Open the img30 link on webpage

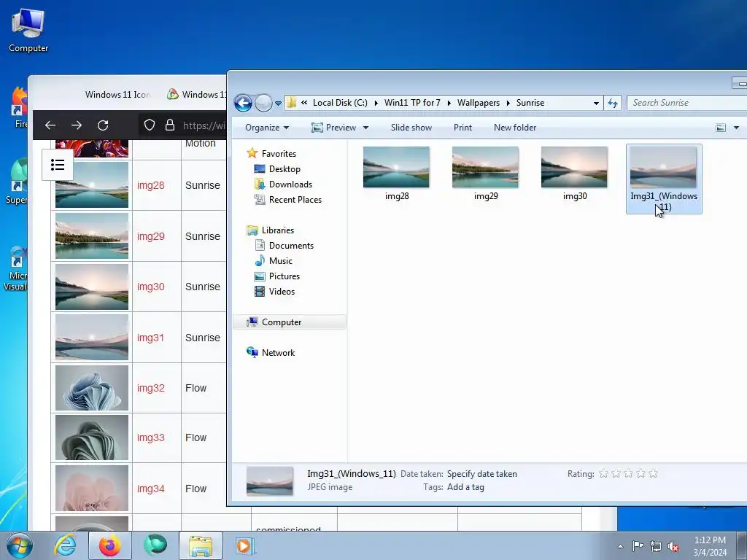(151, 287)
